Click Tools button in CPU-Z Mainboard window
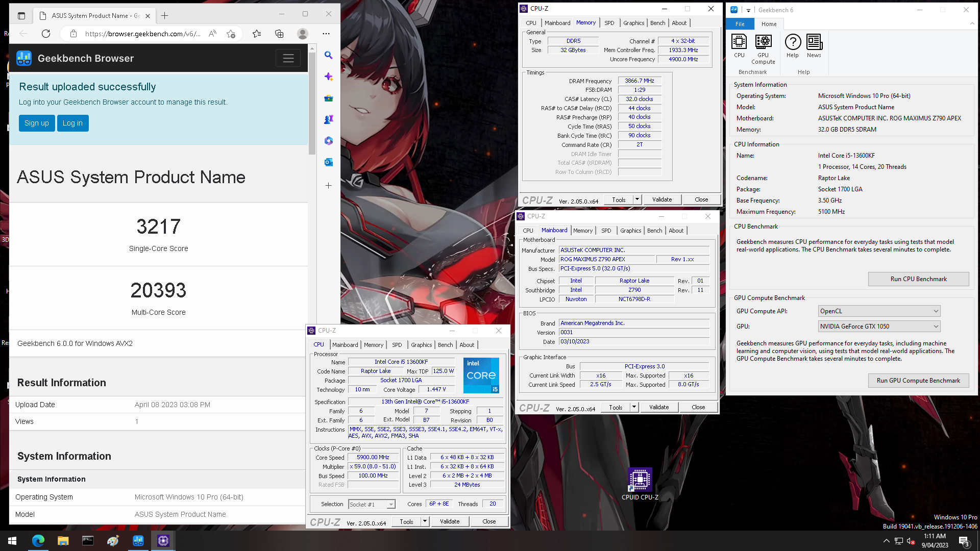The width and height of the screenshot is (980, 551). pos(616,407)
